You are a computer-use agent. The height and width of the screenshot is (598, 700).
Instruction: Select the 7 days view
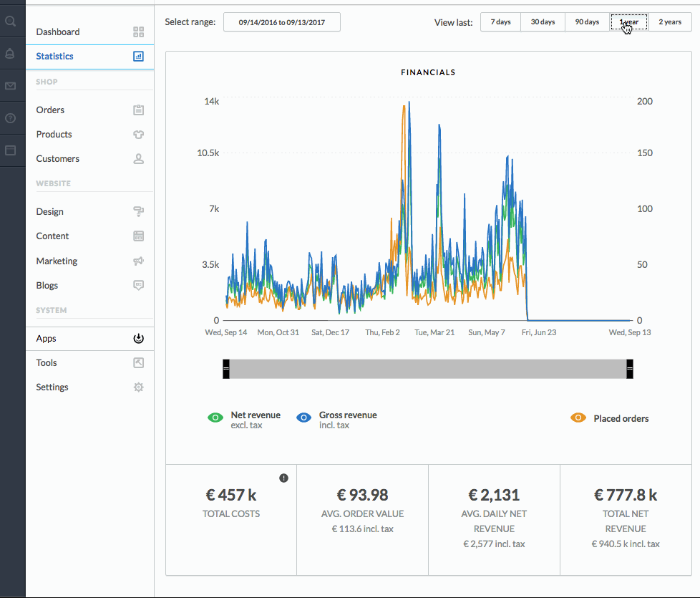click(x=500, y=22)
